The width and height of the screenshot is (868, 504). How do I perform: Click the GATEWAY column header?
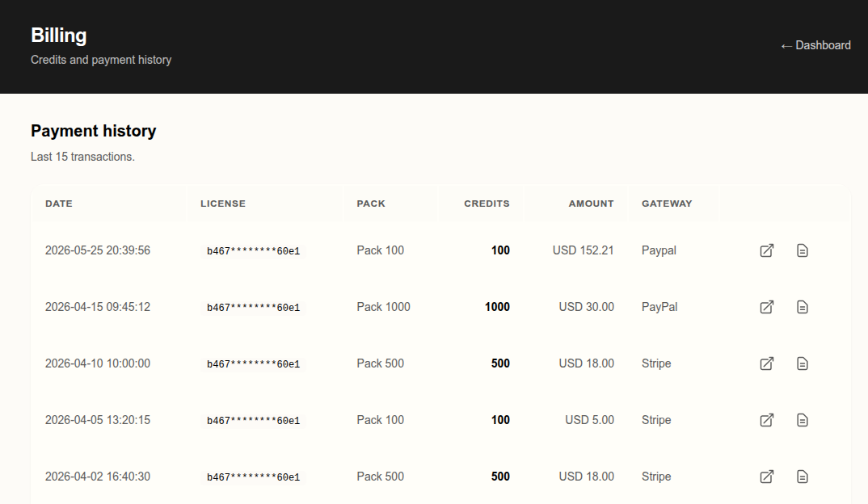667,204
